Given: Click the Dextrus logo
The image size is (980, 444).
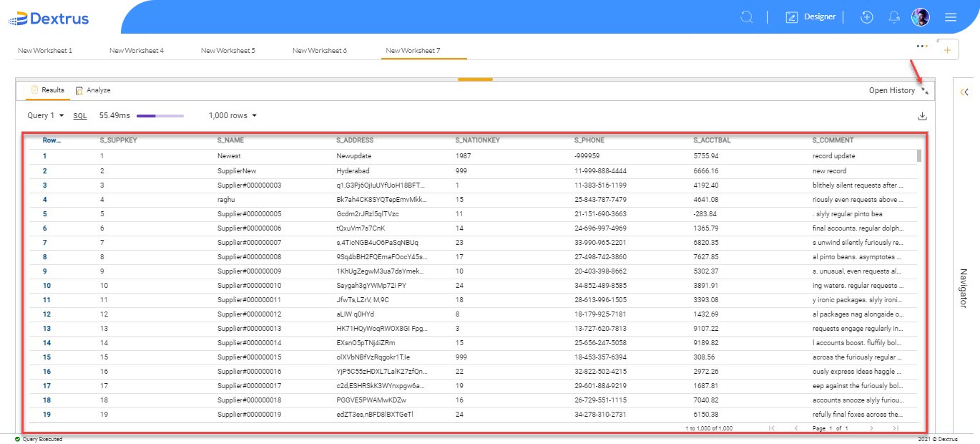Looking at the screenshot, I should [x=49, y=19].
